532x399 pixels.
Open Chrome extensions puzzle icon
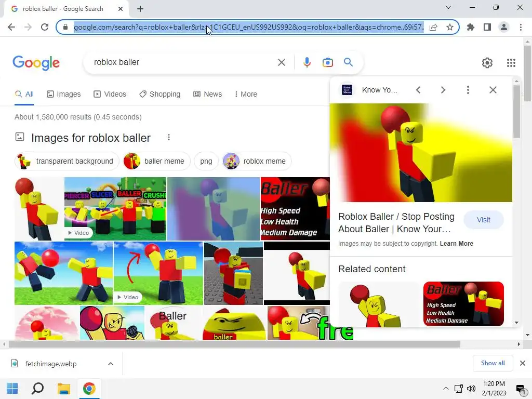point(471,27)
